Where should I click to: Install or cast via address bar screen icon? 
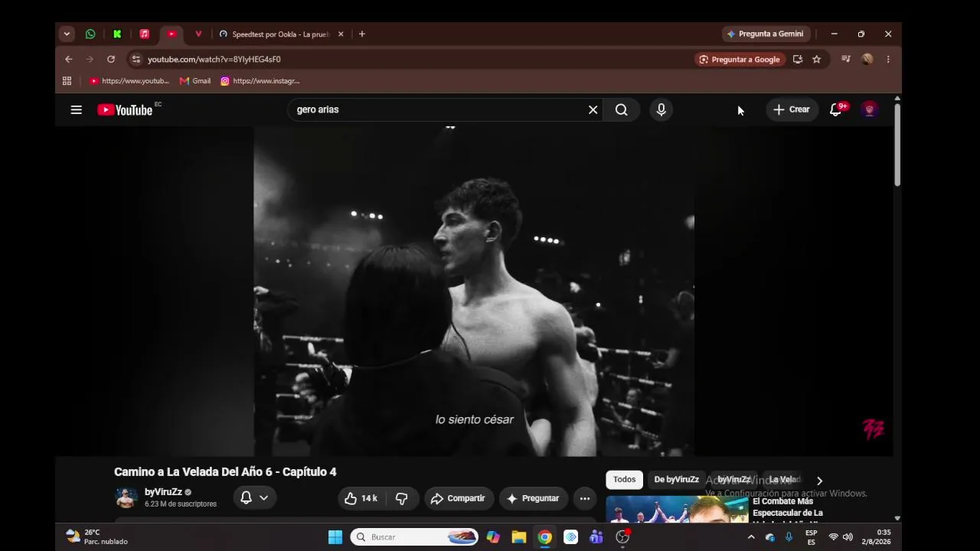[798, 59]
